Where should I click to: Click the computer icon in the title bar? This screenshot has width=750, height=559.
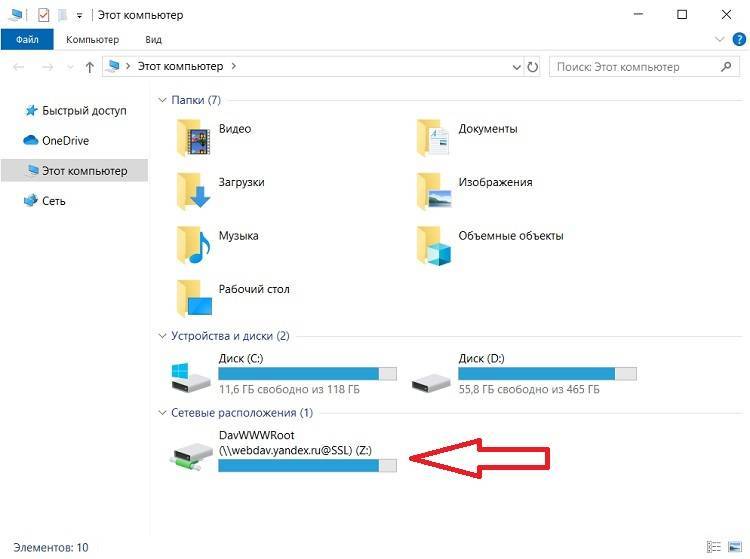coord(15,15)
